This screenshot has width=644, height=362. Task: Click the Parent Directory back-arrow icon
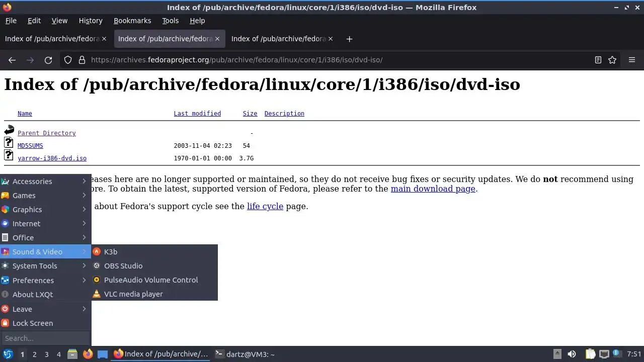point(9,130)
